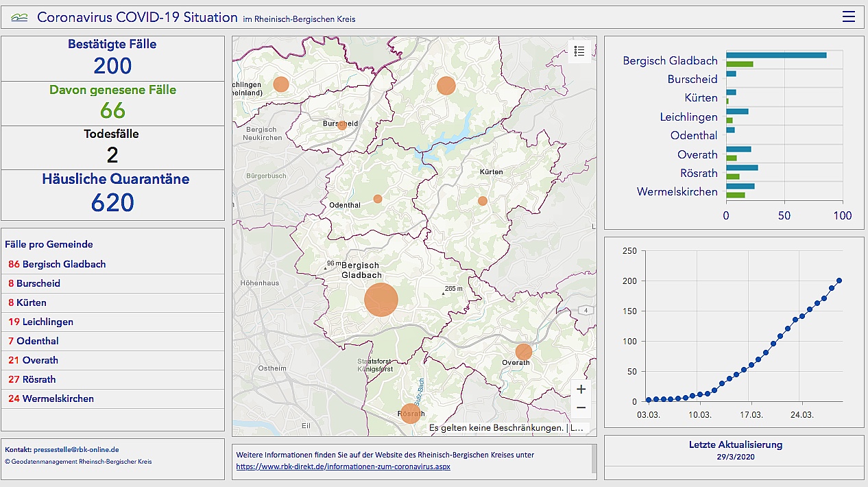Select the Rösrath case circle on map
868x487 pixels.
(409, 414)
